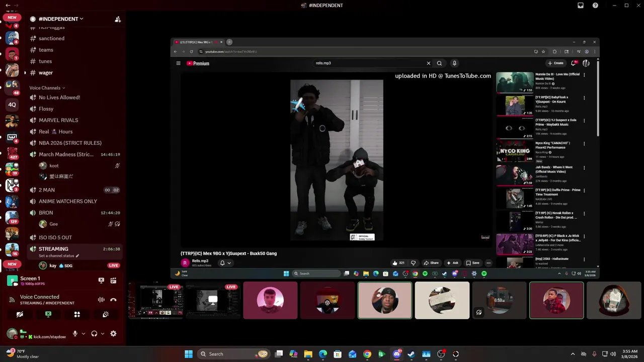Screen dimensions: 644x362
Task: Click Windows Start button on taskbar
Action: point(189,354)
